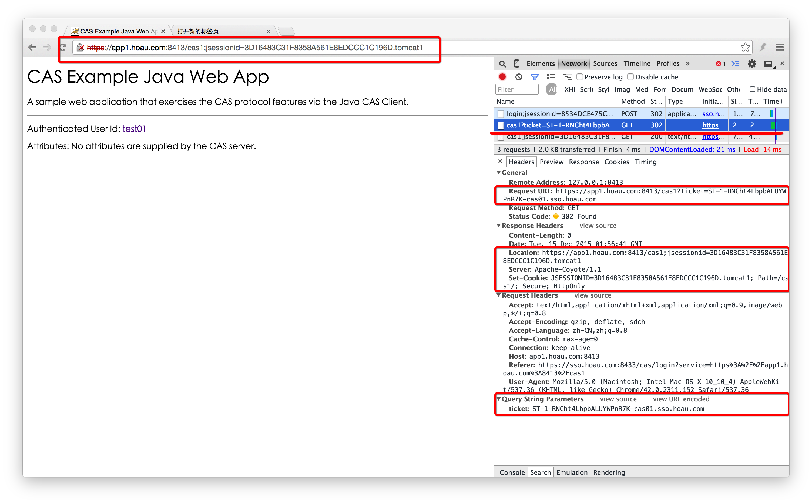Click the DevTools search magnifier icon
The image size is (812, 504).
tap(502, 64)
